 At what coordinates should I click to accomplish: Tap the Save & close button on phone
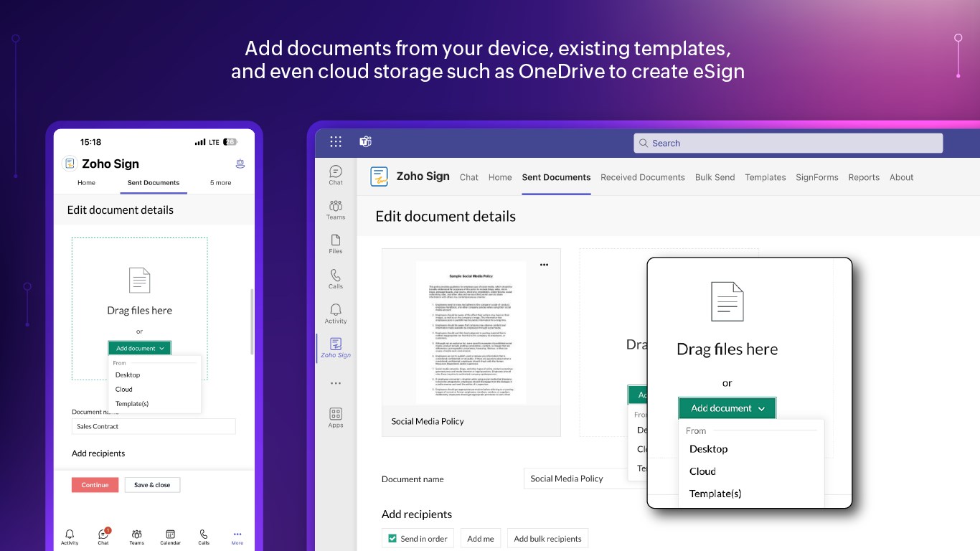152,485
